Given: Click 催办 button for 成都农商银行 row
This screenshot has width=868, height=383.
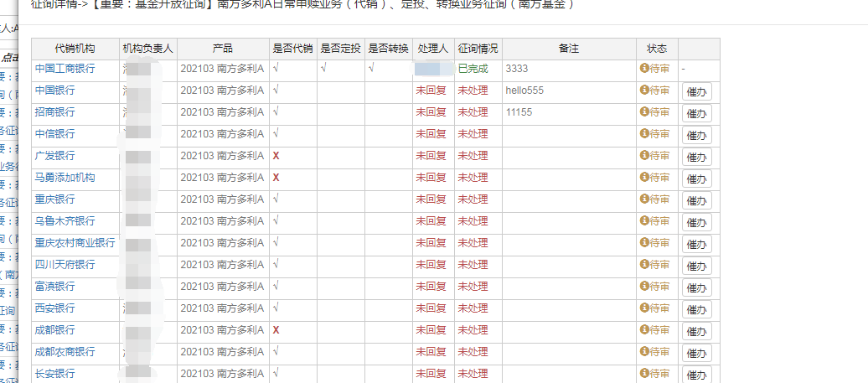Looking at the screenshot, I should 697,354.
